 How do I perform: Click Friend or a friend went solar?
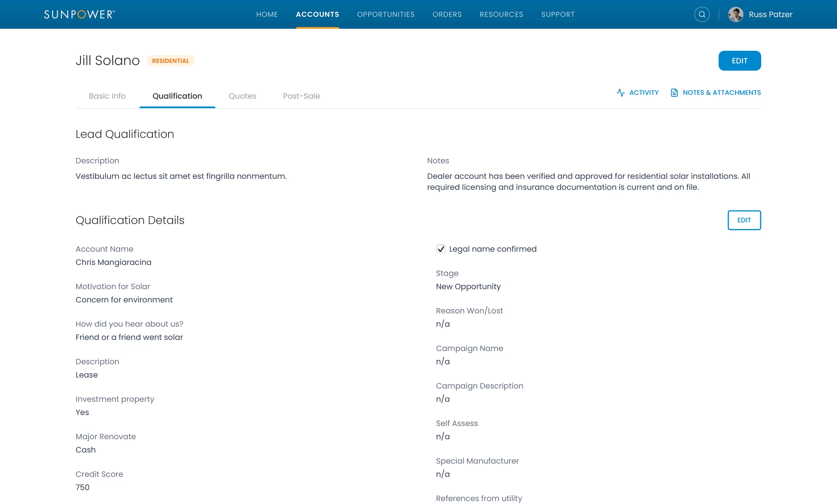tap(129, 337)
